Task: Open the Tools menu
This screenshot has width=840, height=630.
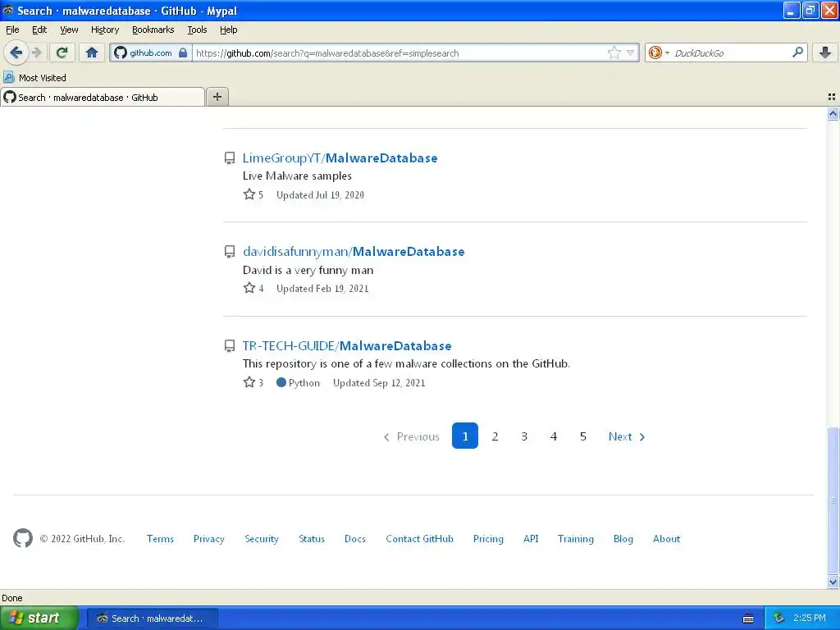Action: (x=197, y=30)
